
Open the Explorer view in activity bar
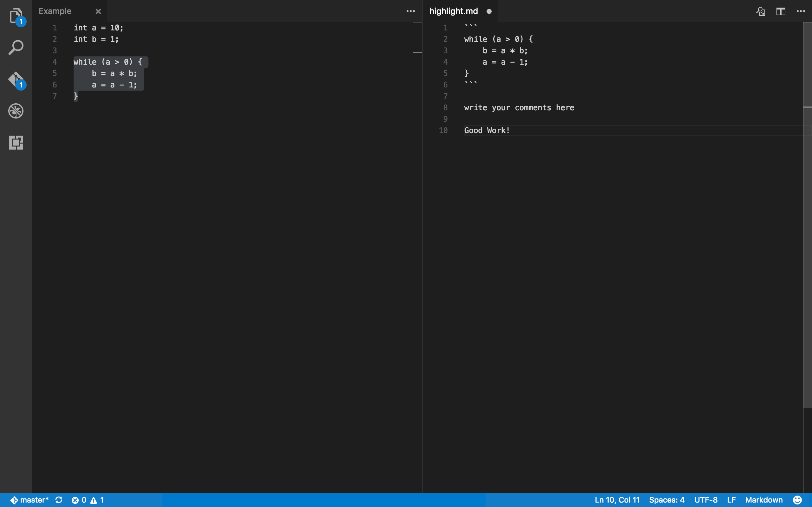tap(16, 16)
